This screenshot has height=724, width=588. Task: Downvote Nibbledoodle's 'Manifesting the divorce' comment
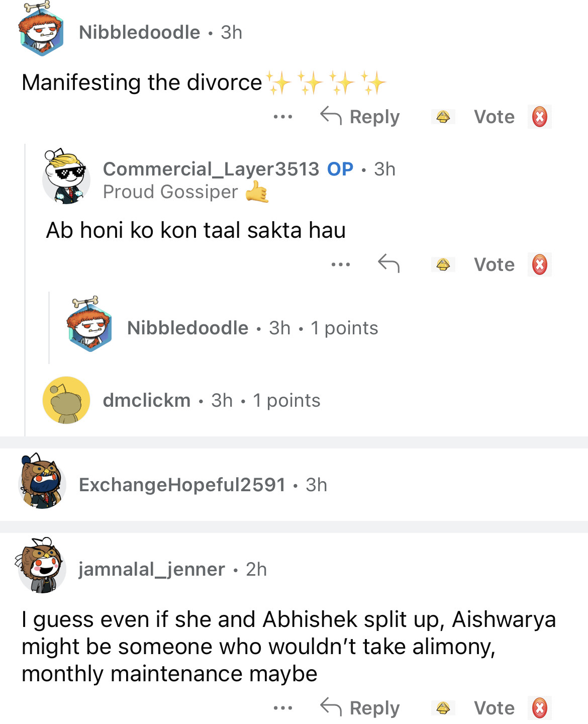click(x=539, y=117)
